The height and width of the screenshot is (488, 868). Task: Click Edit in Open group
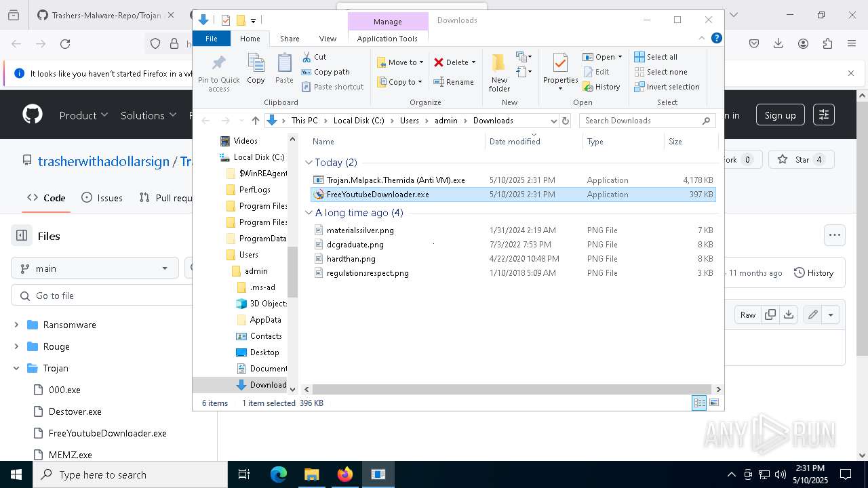pos(596,72)
